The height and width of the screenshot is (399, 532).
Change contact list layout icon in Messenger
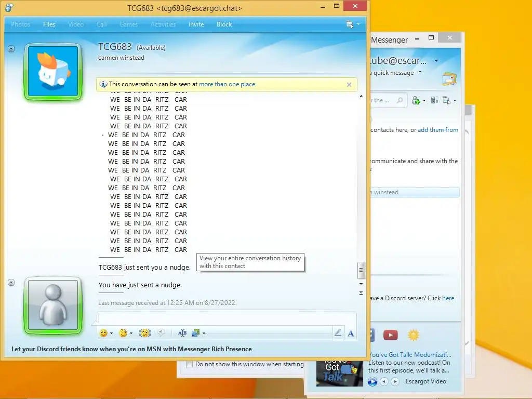[x=434, y=100]
